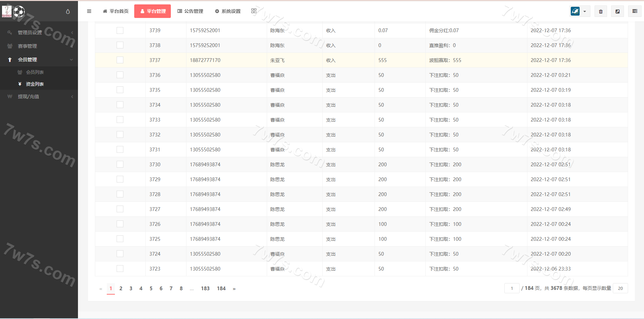
Task: Click the trash can icon in header
Action: tap(601, 12)
